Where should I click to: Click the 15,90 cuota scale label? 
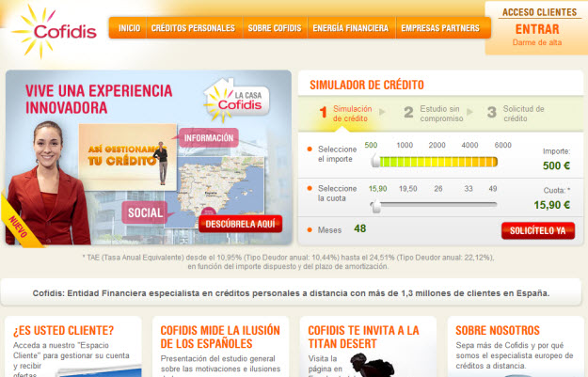[x=377, y=189]
